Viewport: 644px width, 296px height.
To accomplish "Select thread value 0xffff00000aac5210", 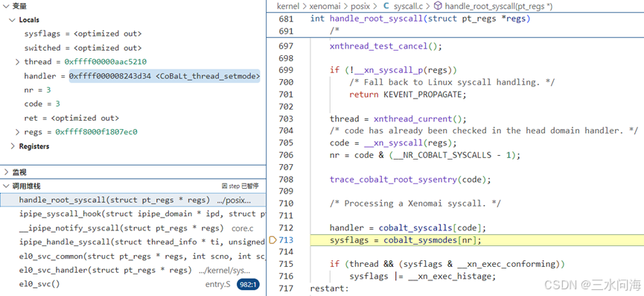I will [x=106, y=62].
